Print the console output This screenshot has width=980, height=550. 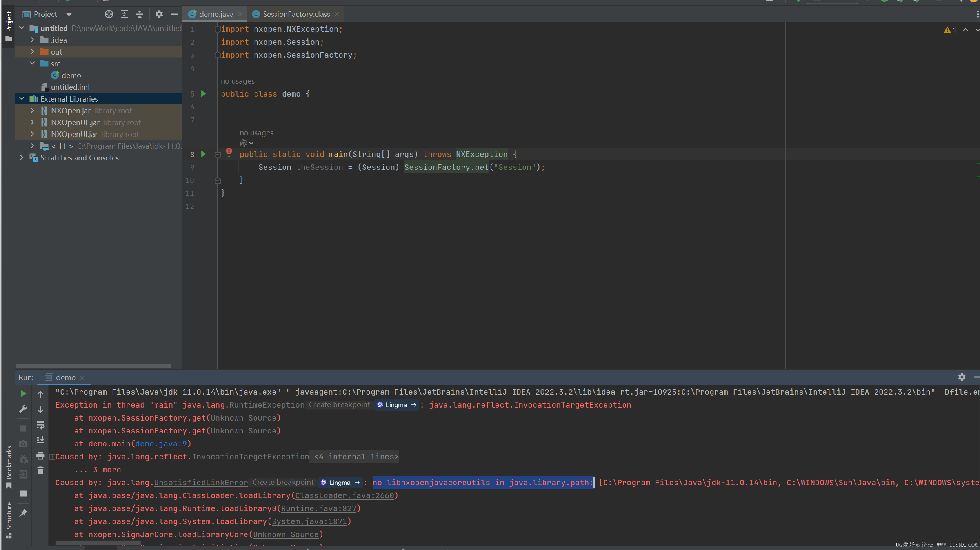(x=40, y=455)
